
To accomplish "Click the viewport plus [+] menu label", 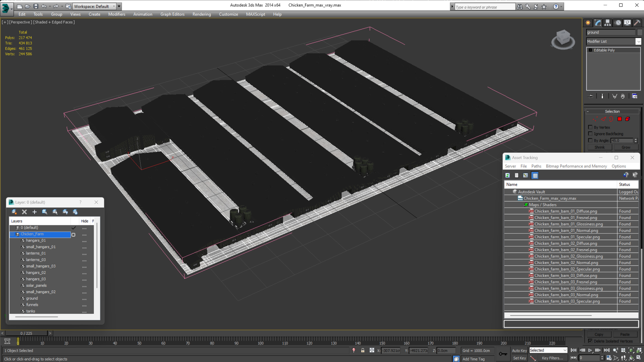I will coord(5,22).
